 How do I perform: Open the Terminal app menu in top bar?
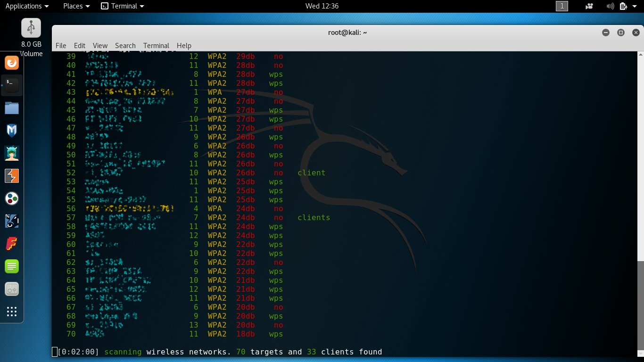[123, 6]
